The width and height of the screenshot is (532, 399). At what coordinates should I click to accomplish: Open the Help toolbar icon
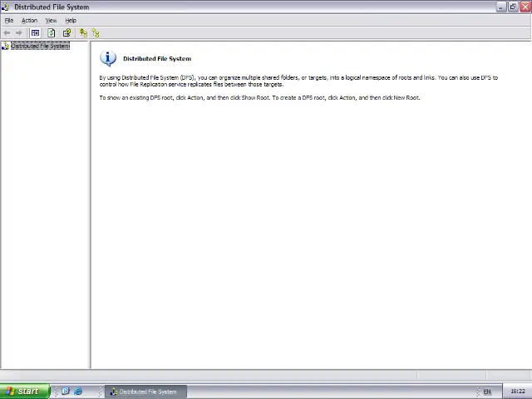[x=66, y=33]
